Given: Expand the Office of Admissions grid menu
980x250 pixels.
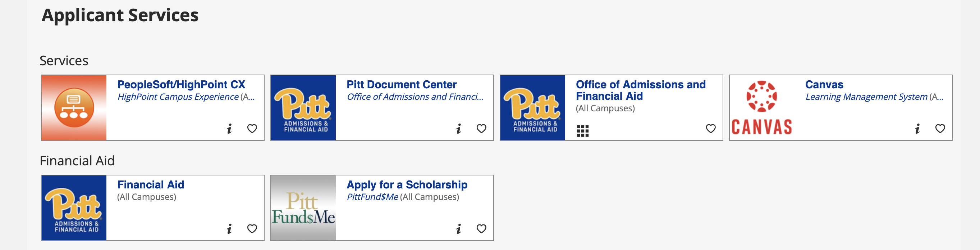Looking at the screenshot, I should coord(582,131).
